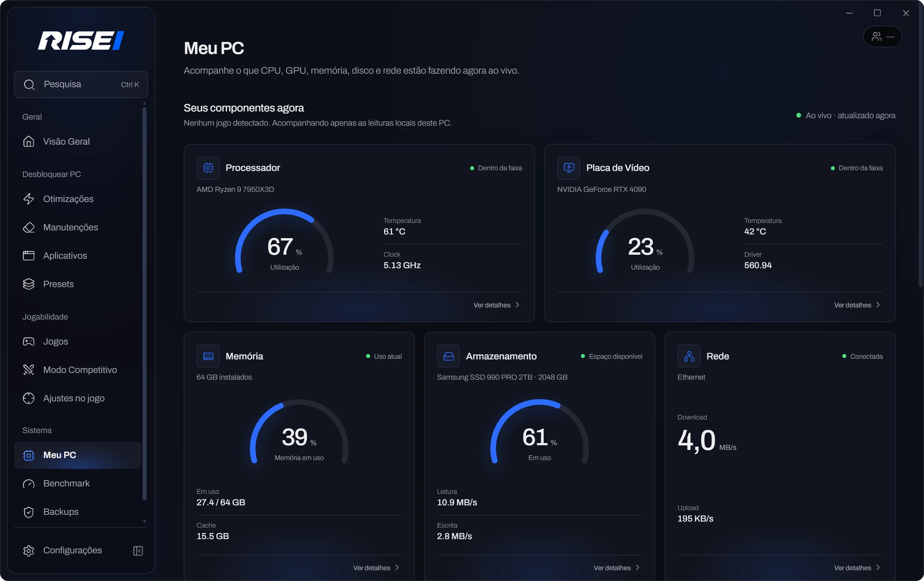
Task: Open the user account button
Action: click(x=882, y=36)
